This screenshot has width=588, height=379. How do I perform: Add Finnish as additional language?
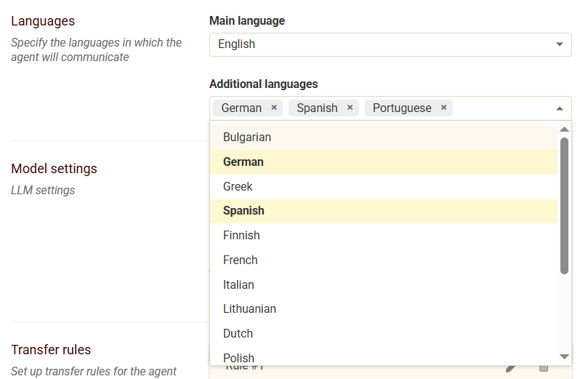384,235
